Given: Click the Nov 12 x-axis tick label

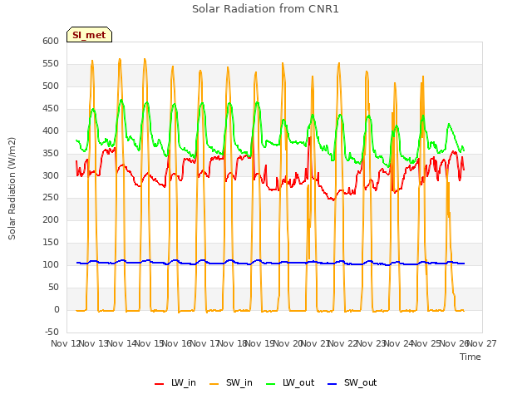Looking at the screenshot, I should (x=65, y=343).
